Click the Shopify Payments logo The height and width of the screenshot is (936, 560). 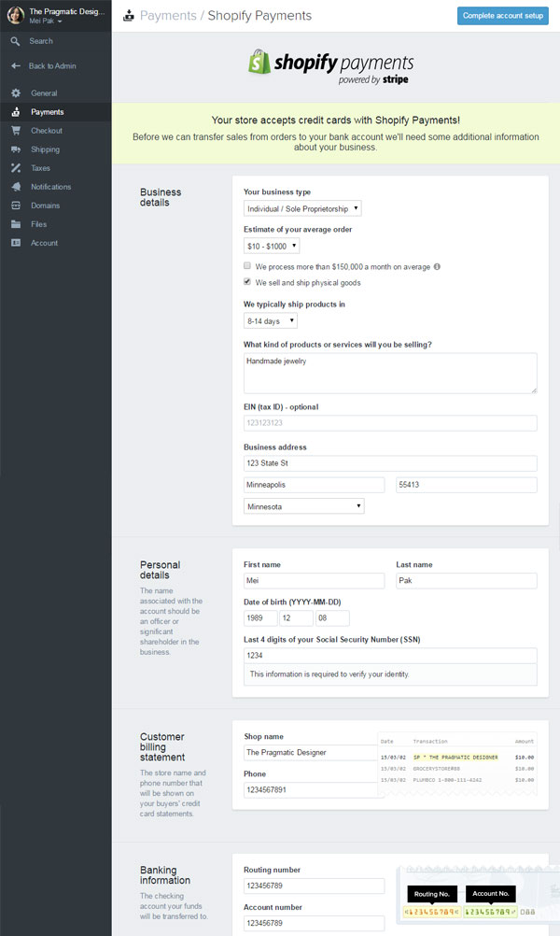[x=331, y=67]
